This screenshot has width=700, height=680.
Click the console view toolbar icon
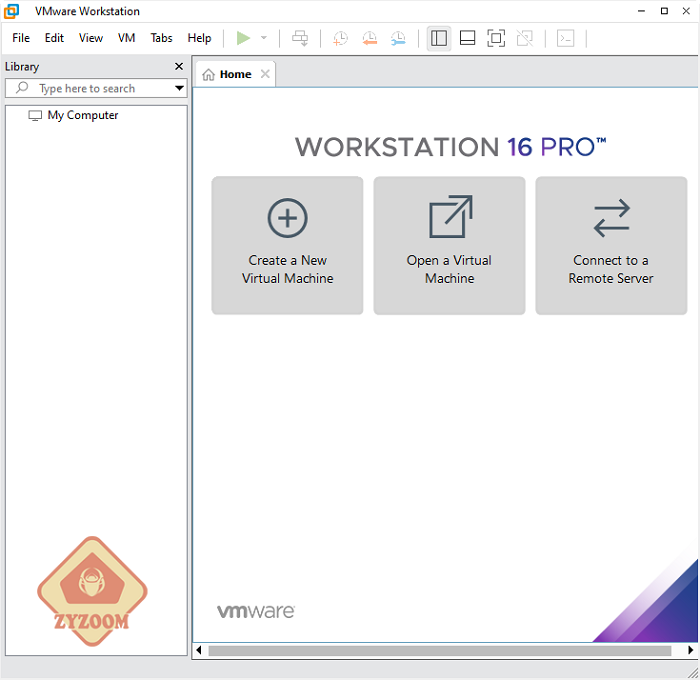coord(566,38)
